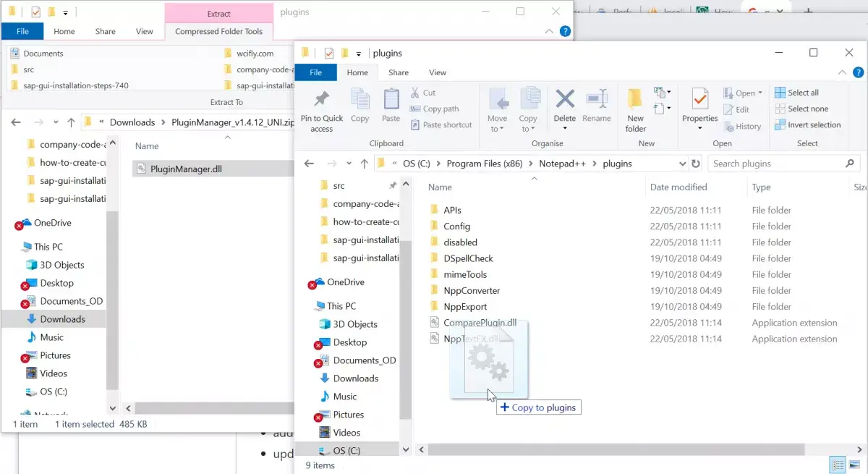Viewport: 868px width, 474px height.
Task: Create a New folder from ribbon
Action: tap(636, 110)
